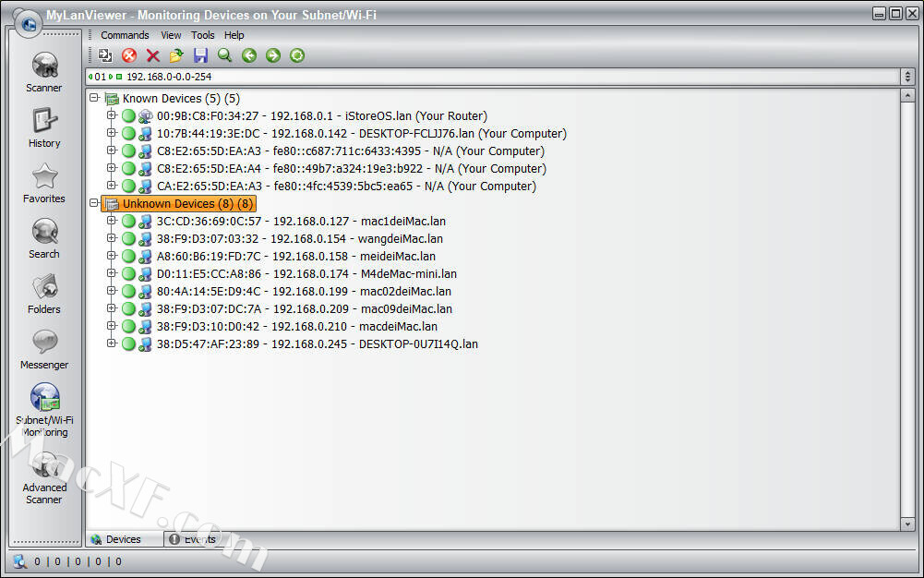Image resolution: width=924 pixels, height=578 pixels.
Task: Expand the mac09deiMac.lan entry
Action: 112,308
